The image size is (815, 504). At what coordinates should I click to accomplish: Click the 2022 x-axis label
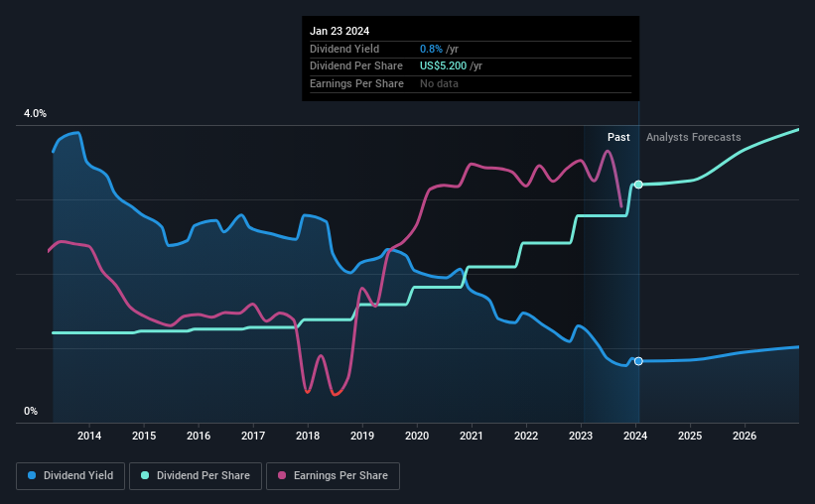[526, 436]
